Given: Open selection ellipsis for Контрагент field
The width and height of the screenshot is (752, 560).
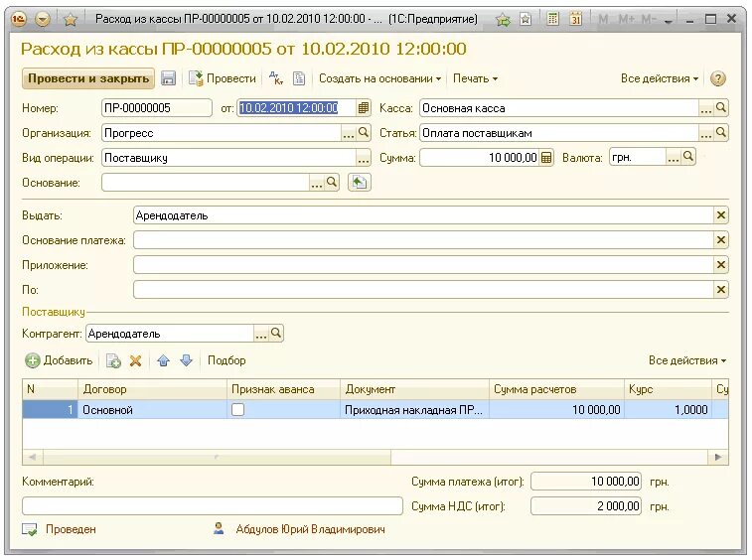Looking at the screenshot, I should click(261, 334).
